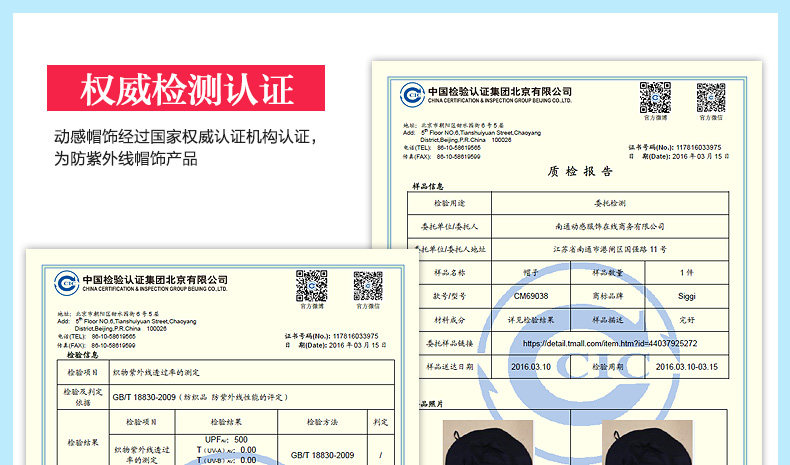Click the 委托单位/委托人 label cell
Image resolution: width=790 pixels, height=465 pixels.
pyautogui.click(x=449, y=227)
